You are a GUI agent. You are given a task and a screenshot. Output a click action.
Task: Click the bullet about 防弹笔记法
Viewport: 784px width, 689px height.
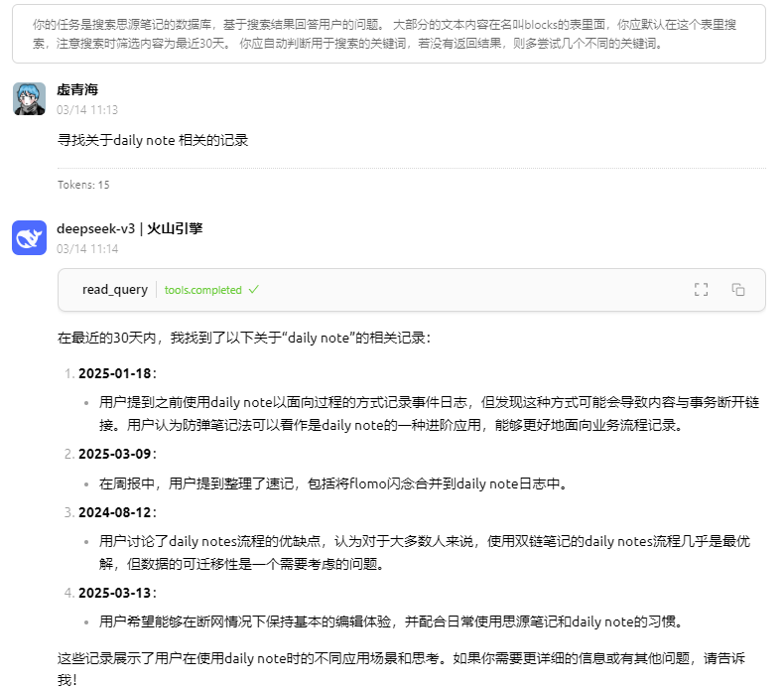click(x=429, y=414)
